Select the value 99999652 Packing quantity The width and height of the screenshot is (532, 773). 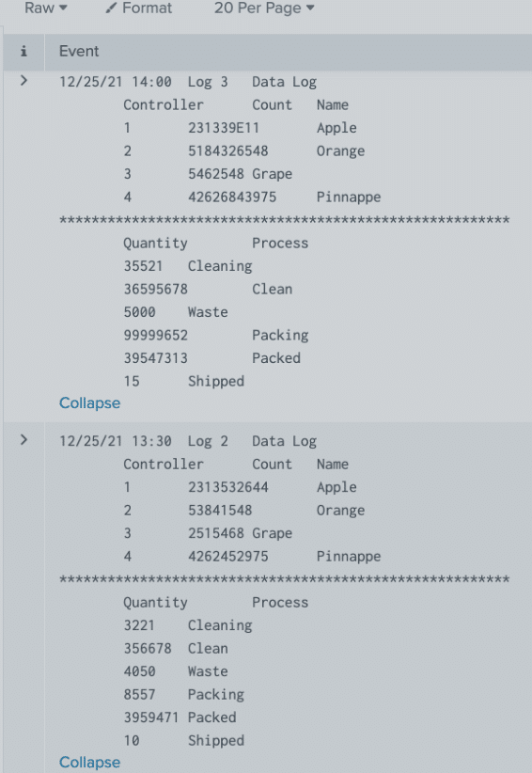tap(156, 335)
